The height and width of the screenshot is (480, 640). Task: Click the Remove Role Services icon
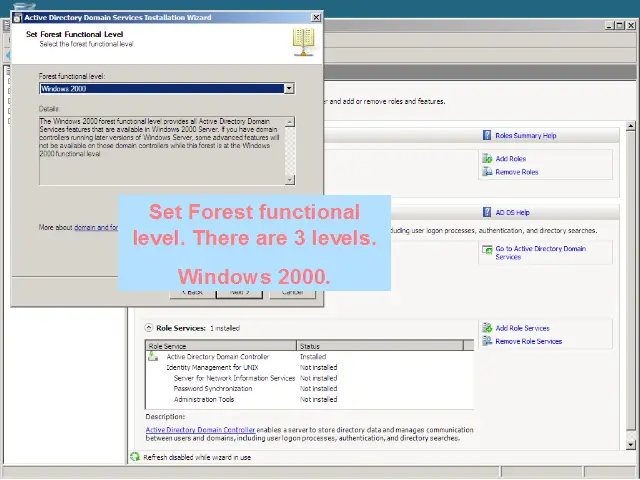(x=487, y=340)
